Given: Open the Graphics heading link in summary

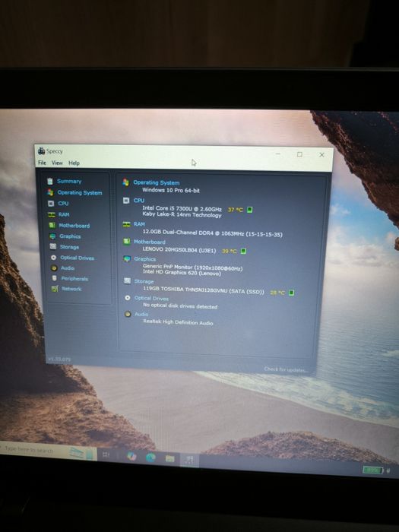Looking at the screenshot, I should (145, 259).
